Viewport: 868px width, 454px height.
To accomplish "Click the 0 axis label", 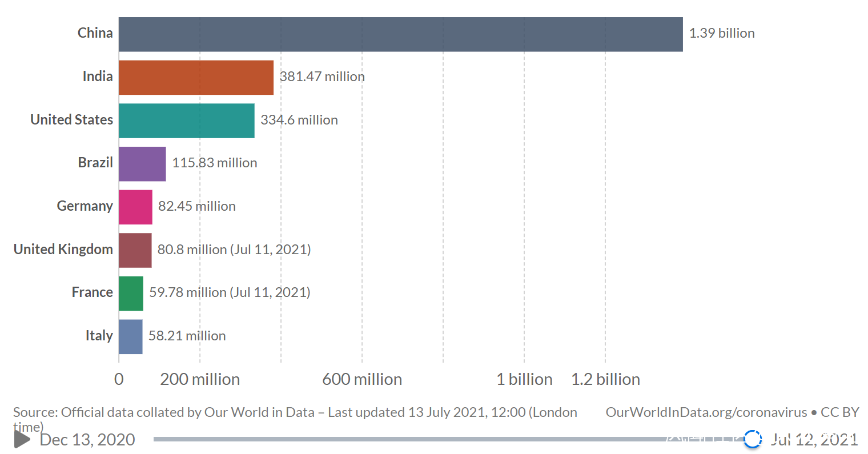I will click(119, 379).
